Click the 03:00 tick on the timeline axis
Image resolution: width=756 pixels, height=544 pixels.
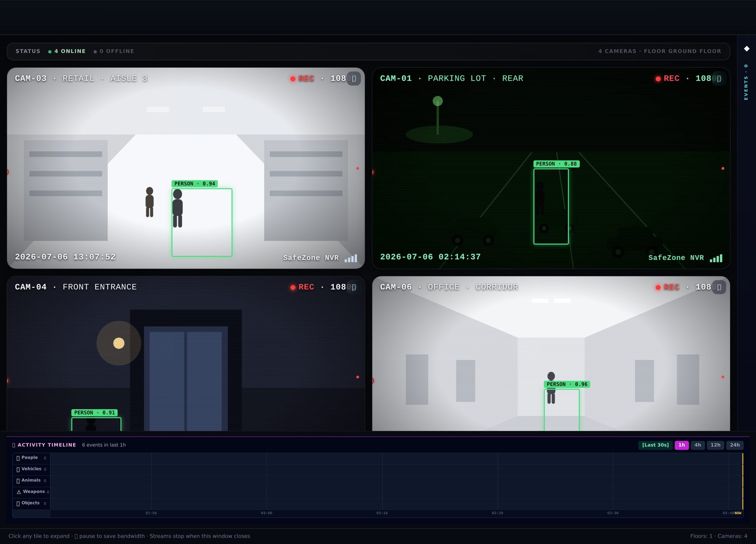[266, 513]
